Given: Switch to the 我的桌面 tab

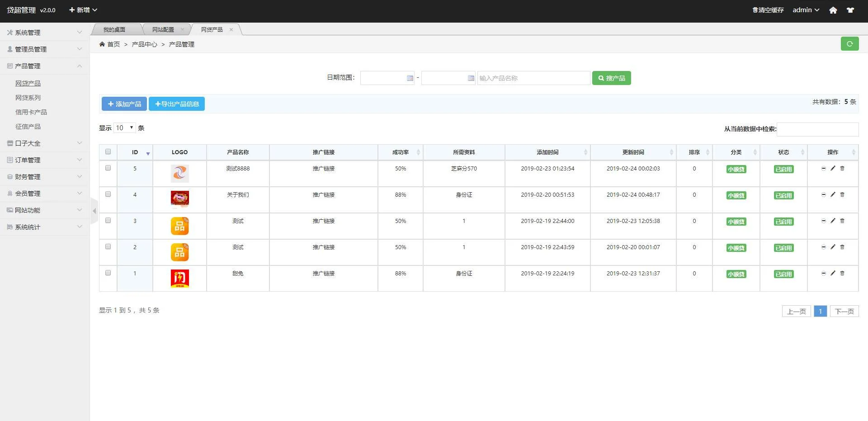Looking at the screenshot, I should pos(114,30).
